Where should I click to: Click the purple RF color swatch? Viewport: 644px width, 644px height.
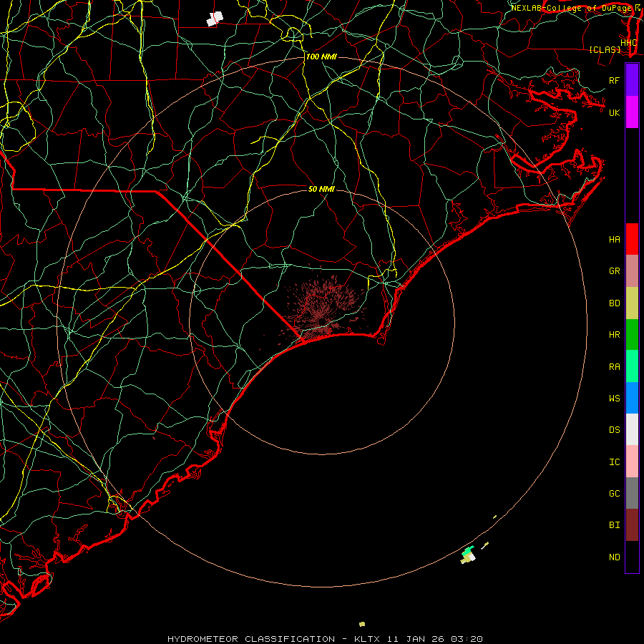point(632,80)
